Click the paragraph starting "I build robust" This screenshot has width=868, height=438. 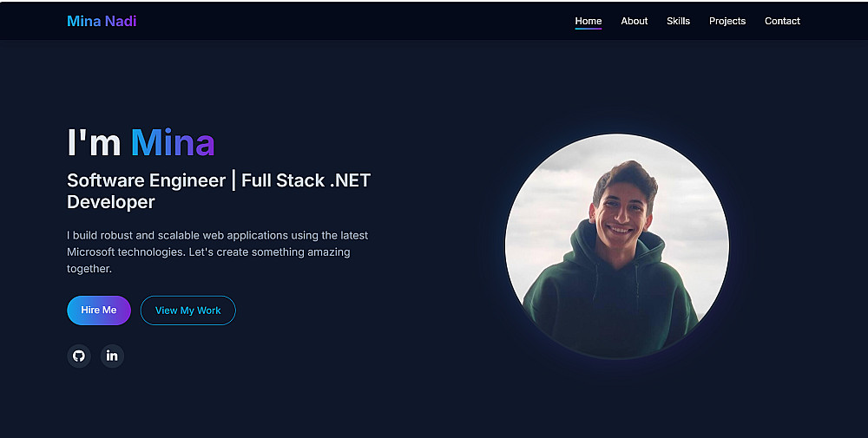click(x=218, y=252)
